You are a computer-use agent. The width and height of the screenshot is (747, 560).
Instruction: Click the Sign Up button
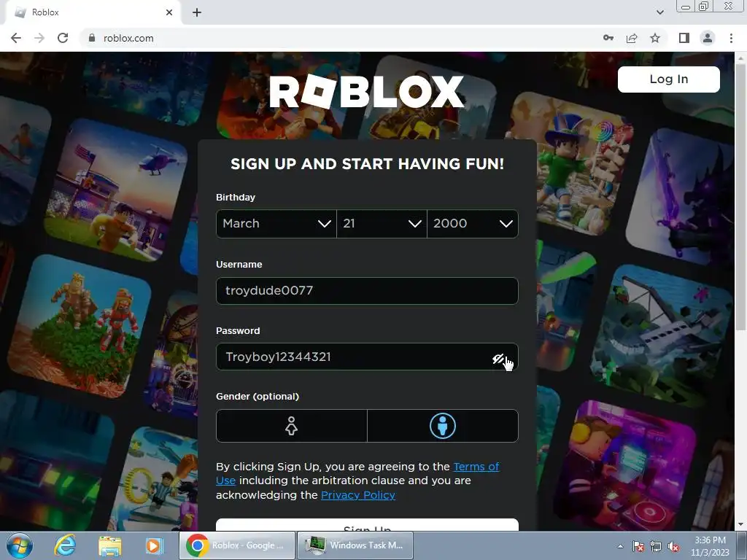point(367,525)
